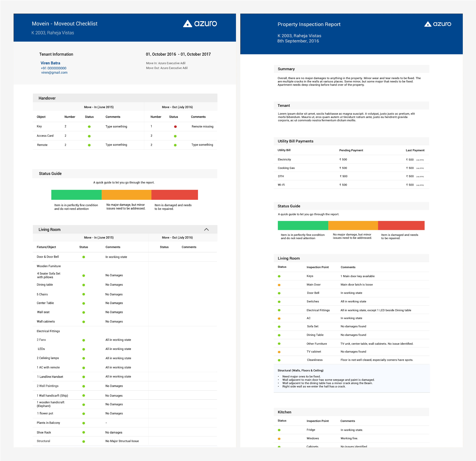The height and width of the screenshot is (461, 476).
Task: Click 'Remote missing' comment cell
Action: (203, 126)
